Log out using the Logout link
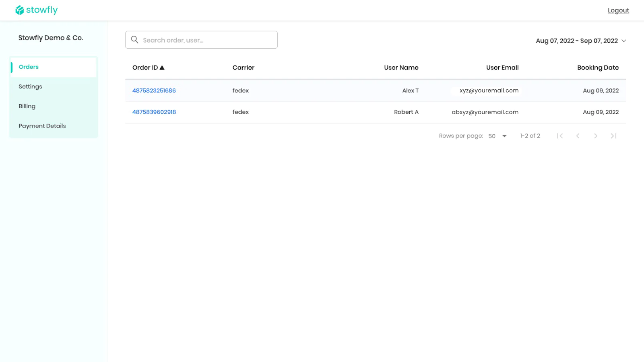 click(x=618, y=10)
